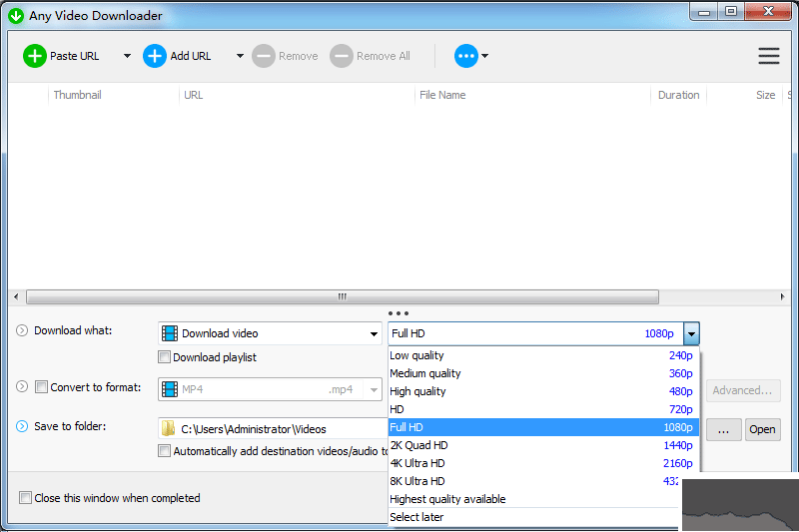Click the scroll left arrow

(16, 296)
